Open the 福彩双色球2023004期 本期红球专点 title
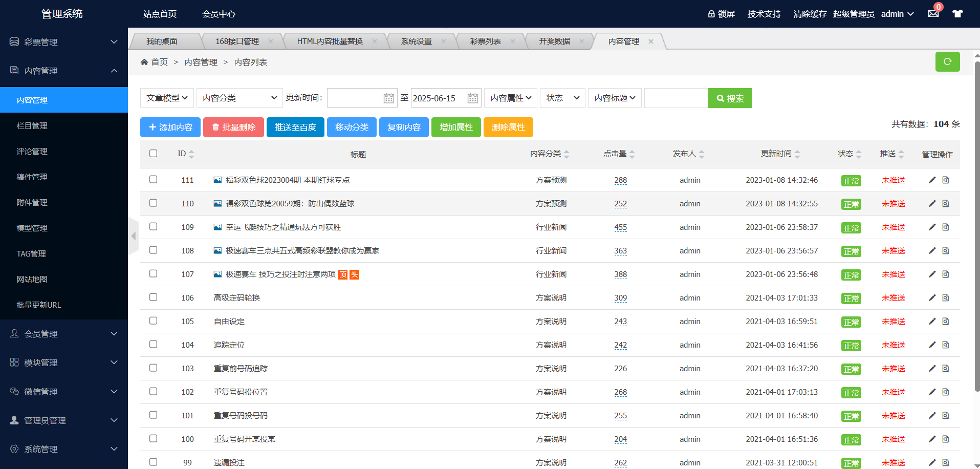980x469 pixels. (288, 180)
